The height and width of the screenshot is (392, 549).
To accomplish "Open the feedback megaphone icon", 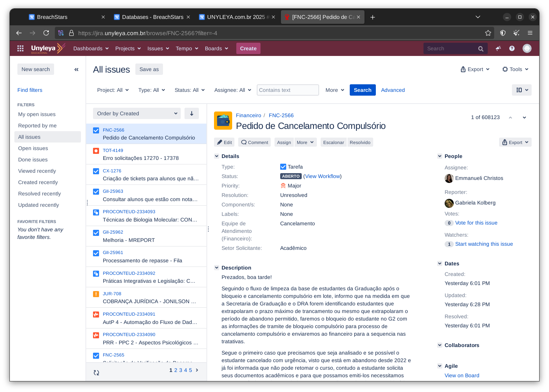I will 498,48.
